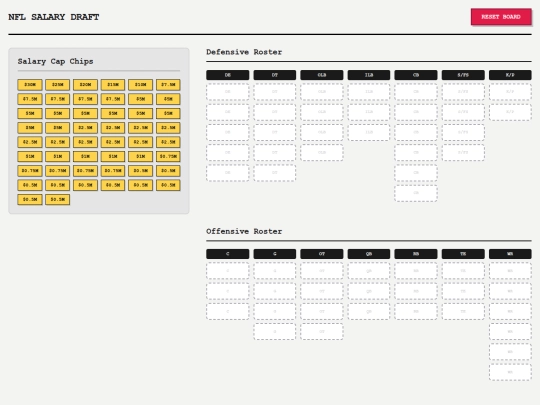Select the topmost empty G slot
Image resolution: width=540 pixels, height=405 pixels.
[x=274, y=271]
